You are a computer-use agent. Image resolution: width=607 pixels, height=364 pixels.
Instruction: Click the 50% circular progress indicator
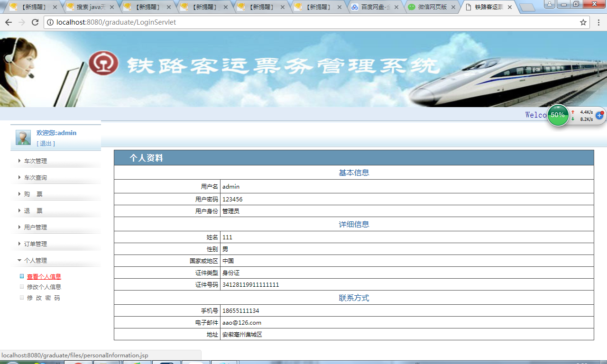tap(558, 115)
